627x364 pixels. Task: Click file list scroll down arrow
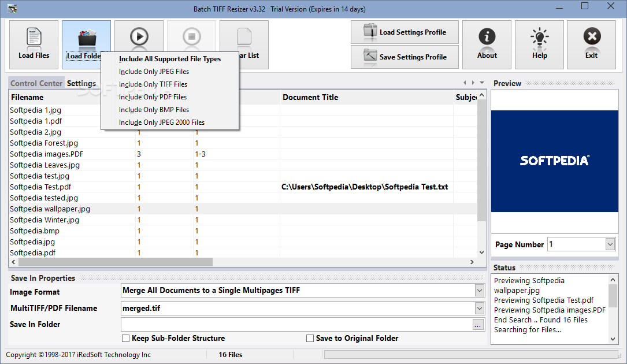tap(481, 252)
